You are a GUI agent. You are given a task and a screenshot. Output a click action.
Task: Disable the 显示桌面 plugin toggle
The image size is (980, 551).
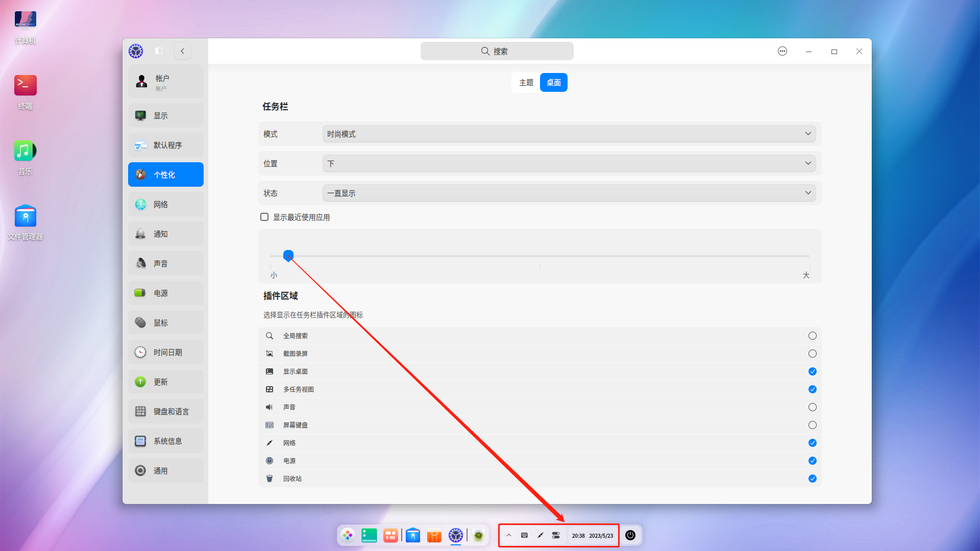coord(812,371)
